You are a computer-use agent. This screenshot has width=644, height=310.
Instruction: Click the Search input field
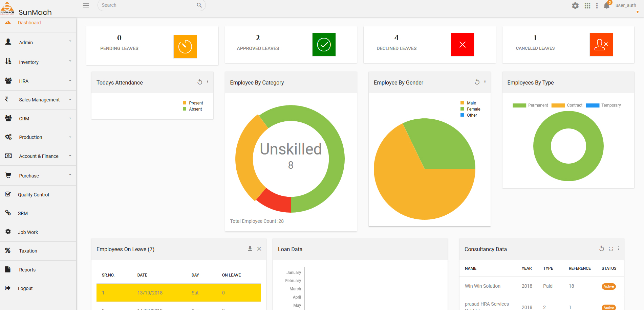click(148, 5)
